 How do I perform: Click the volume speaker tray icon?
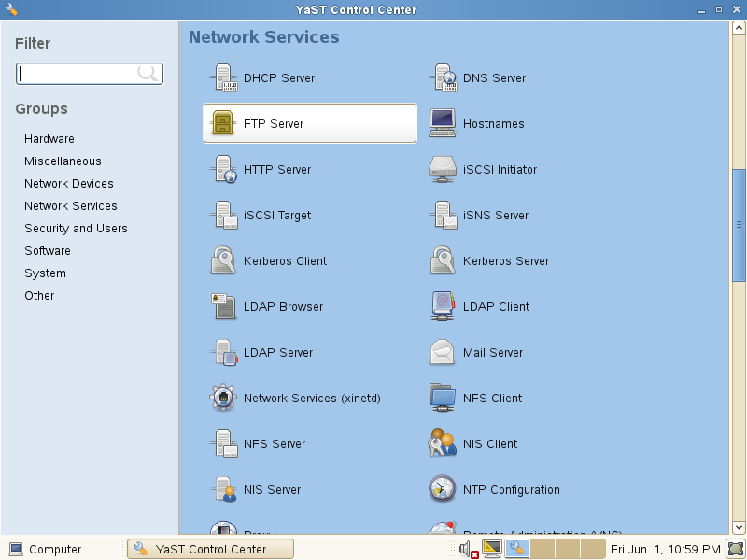469,549
